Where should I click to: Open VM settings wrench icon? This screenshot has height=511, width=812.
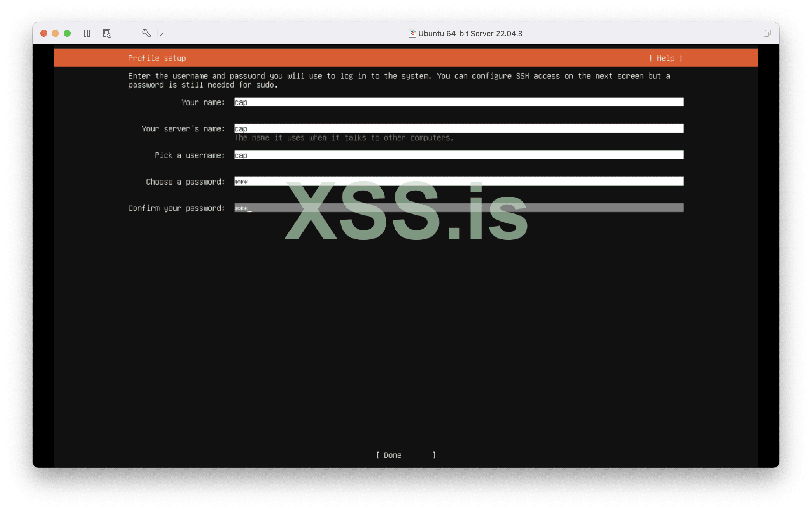(x=146, y=33)
